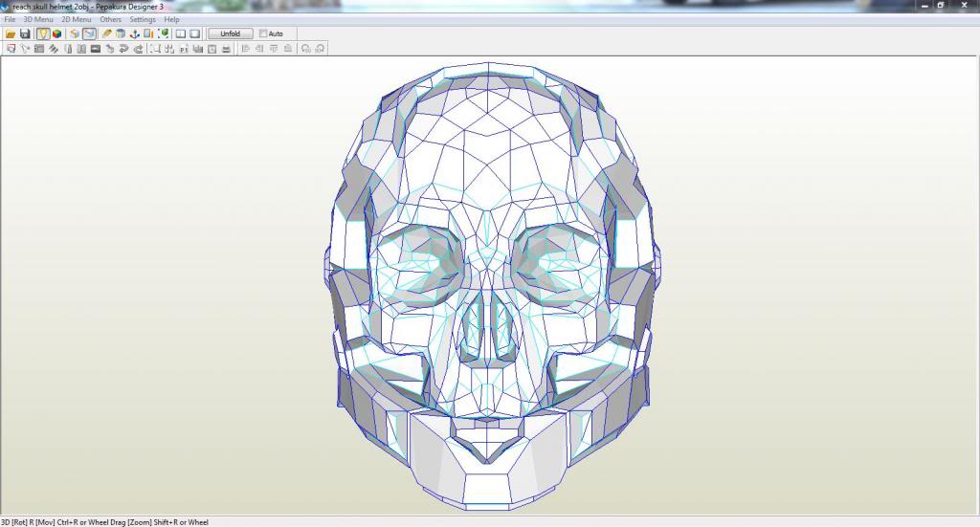Open the 3D Menu
980x527 pixels.
pyautogui.click(x=38, y=19)
